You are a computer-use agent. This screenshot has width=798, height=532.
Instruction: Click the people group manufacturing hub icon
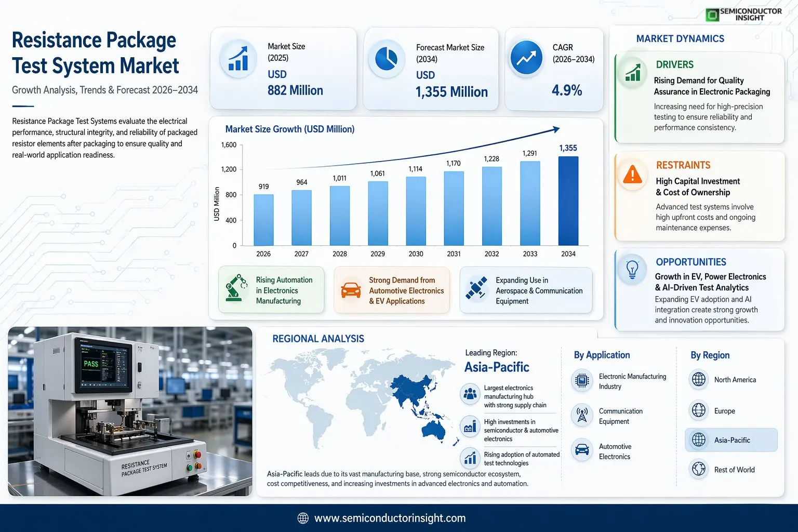tap(470, 394)
